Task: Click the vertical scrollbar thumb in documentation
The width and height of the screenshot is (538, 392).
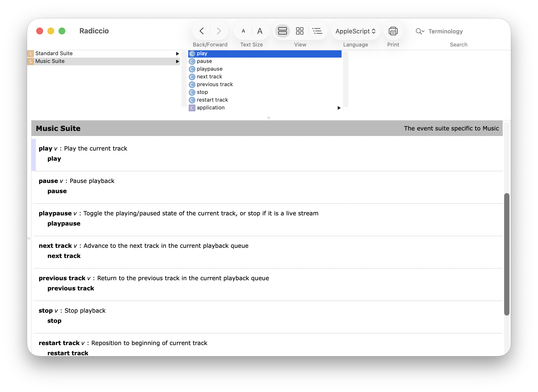Action: tap(507, 254)
